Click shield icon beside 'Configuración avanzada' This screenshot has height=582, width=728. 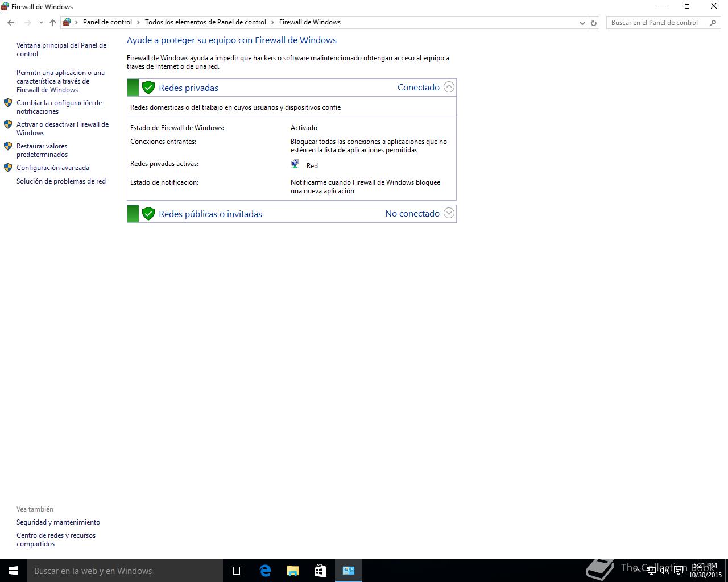tap(8, 168)
